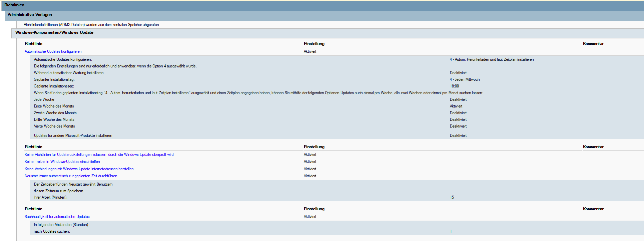
Task: Open Keine Verbindungen mit Windows Update-Internetadressen link
Action: (x=79, y=169)
